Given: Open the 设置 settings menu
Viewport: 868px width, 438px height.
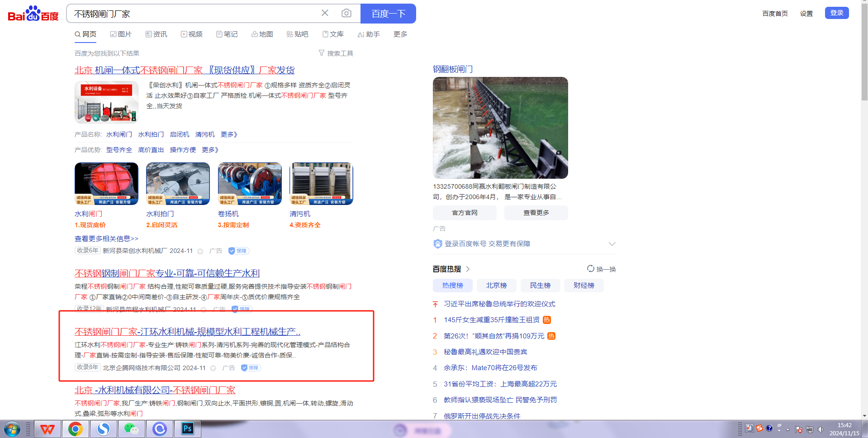Looking at the screenshot, I should [x=806, y=14].
